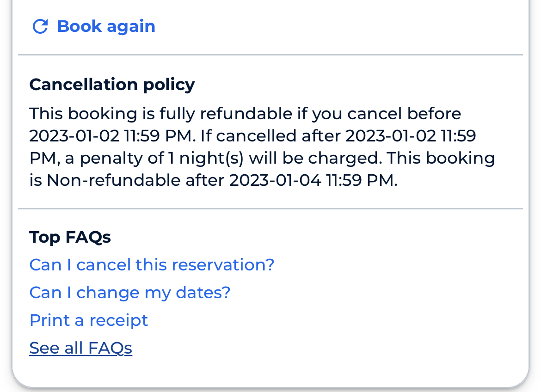Click the underlined See all FAQs text
The height and width of the screenshot is (392, 541).
(80, 348)
